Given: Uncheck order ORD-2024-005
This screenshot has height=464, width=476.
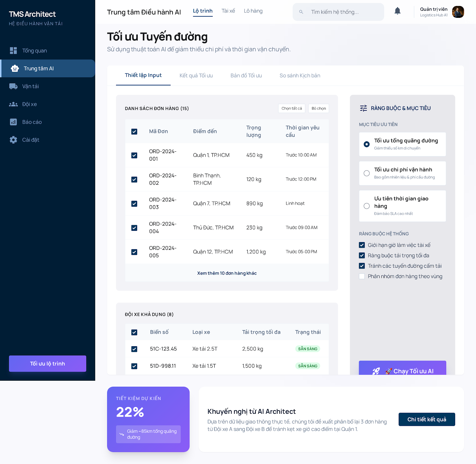Looking at the screenshot, I should click(134, 252).
